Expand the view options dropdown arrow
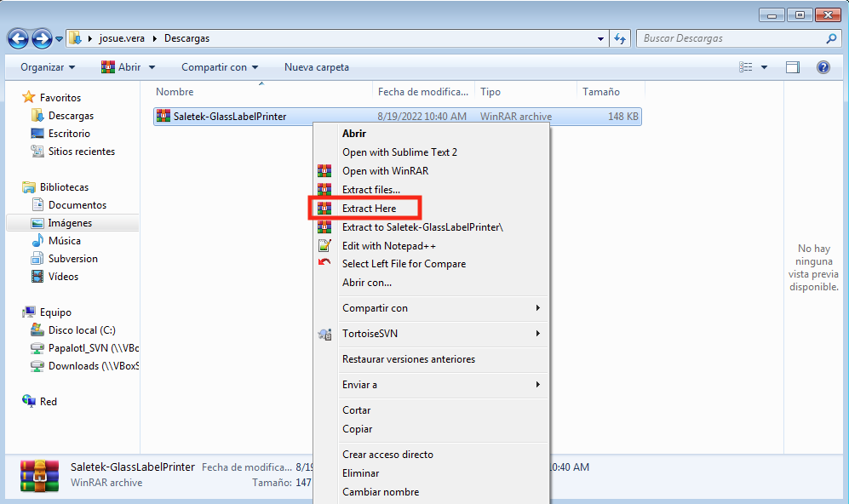Viewport: 849px width, 504px height. tap(764, 67)
